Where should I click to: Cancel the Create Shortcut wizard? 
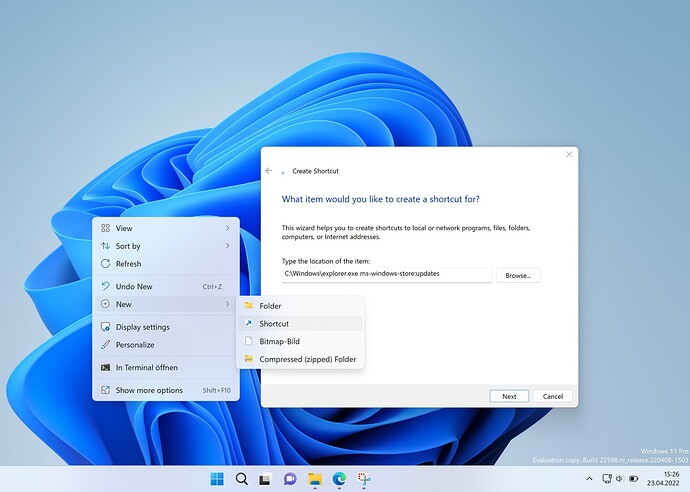[x=553, y=396]
